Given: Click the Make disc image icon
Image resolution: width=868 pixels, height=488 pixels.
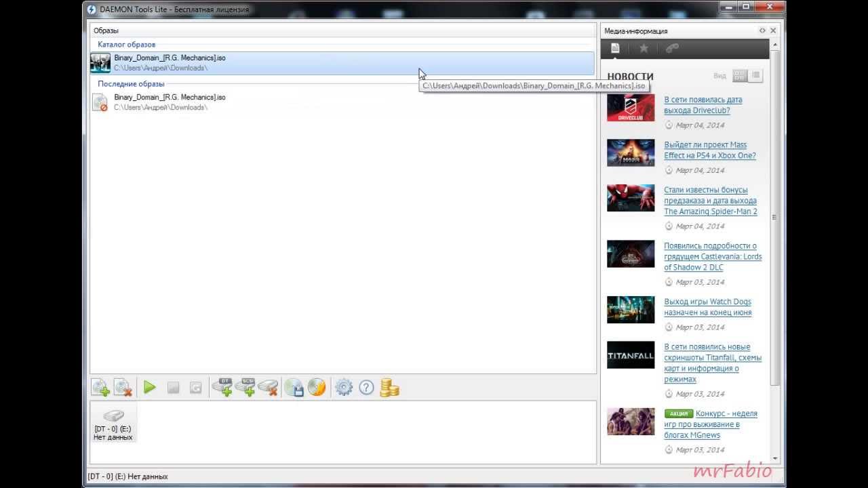Looking at the screenshot, I should coord(294,388).
